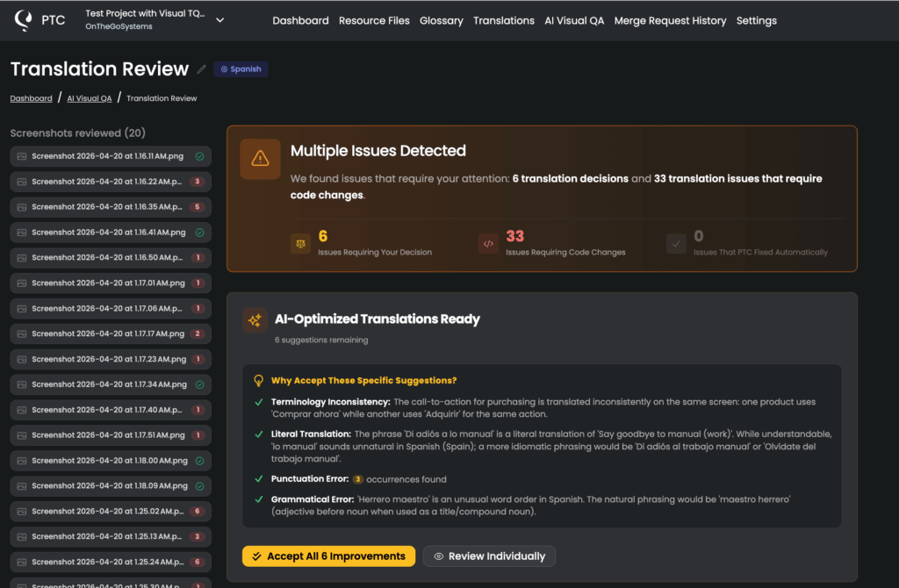Follow the Dashboard breadcrumb link
The width and height of the screenshot is (899, 588).
click(31, 98)
